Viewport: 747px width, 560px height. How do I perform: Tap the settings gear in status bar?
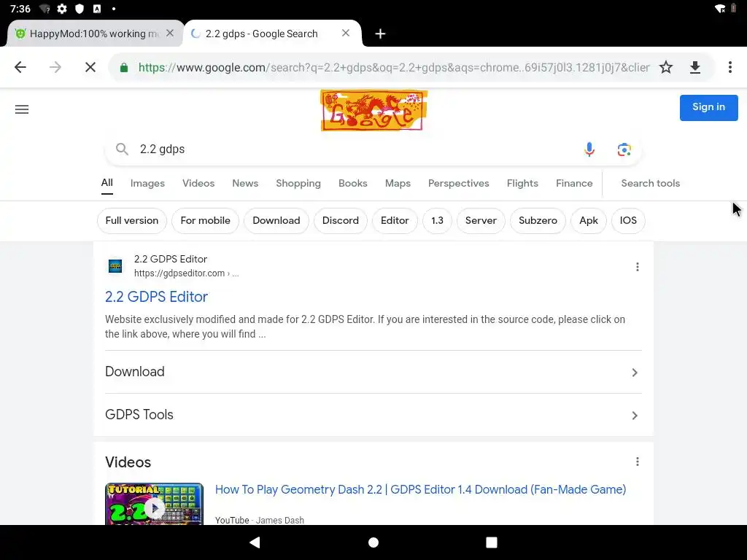pyautogui.click(x=62, y=9)
